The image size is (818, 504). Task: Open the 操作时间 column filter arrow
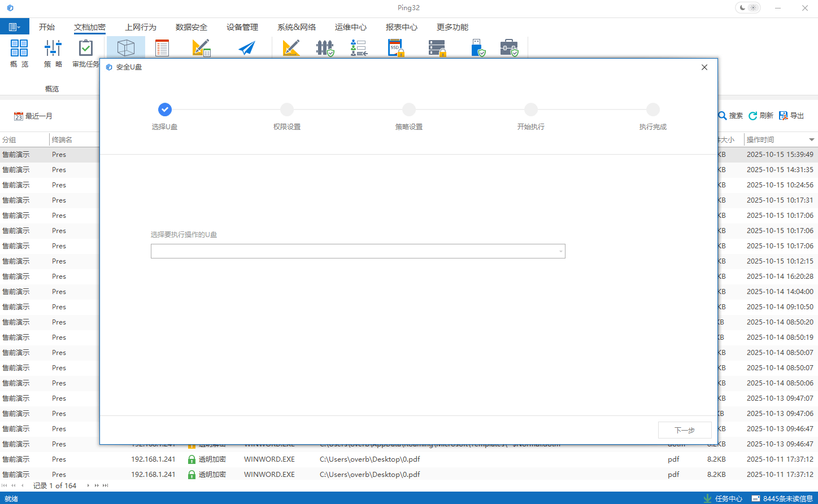coord(811,140)
